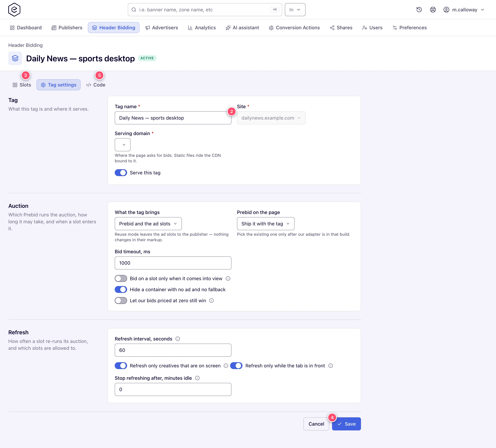This screenshot has width=496, height=448.
Task: Click the Save button
Action: [x=346, y=424]
